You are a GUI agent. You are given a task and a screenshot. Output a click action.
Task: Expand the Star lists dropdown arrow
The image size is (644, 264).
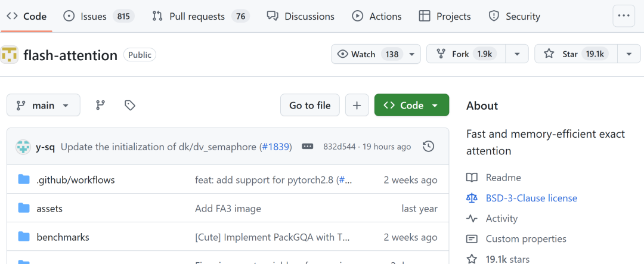pyautogui.click(x=628, y=54)
